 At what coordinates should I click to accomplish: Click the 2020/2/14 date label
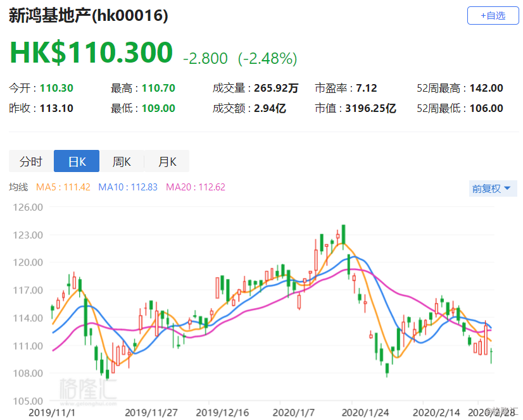click(x=436, y=412)
